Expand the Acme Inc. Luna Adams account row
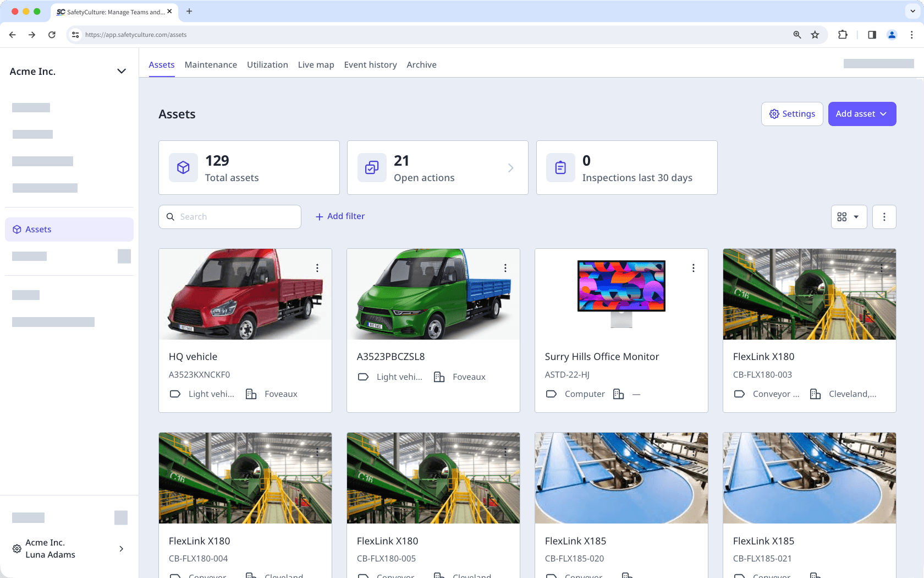The image size is (924, 578). coord(122,549)
